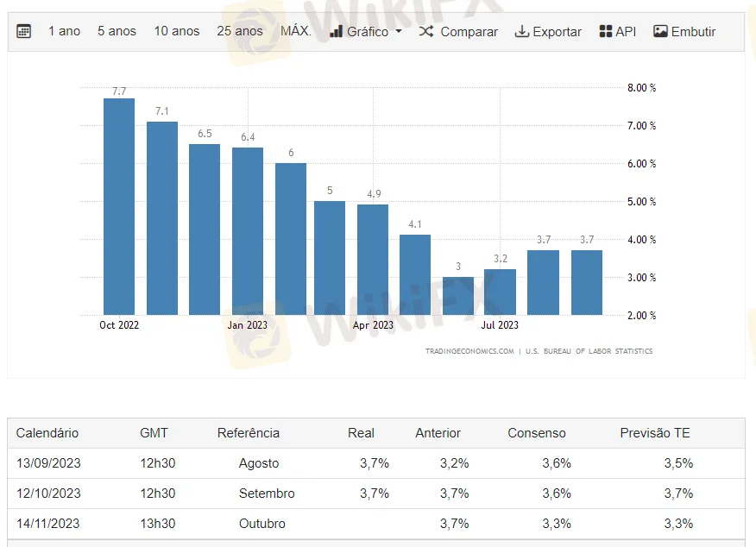Click the lowest bar labeled 3
The height and width of the screenshot is (547, 756).
pos(458,296)
